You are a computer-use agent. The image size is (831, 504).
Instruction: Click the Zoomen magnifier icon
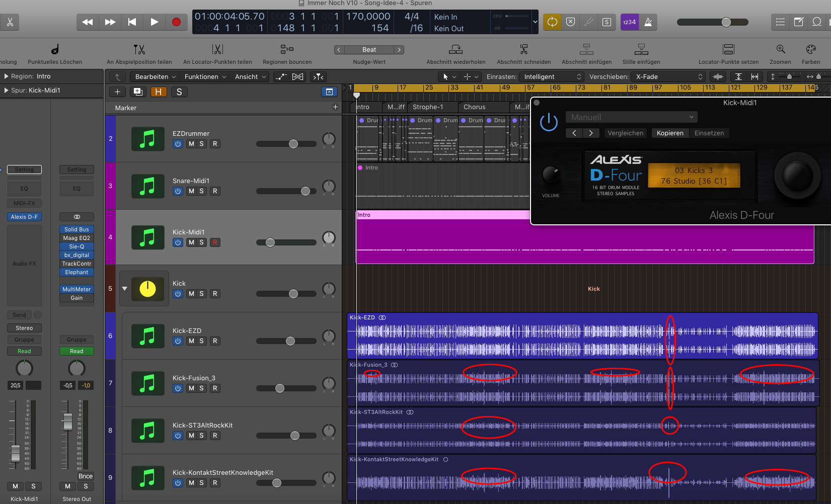coord(781,49)
